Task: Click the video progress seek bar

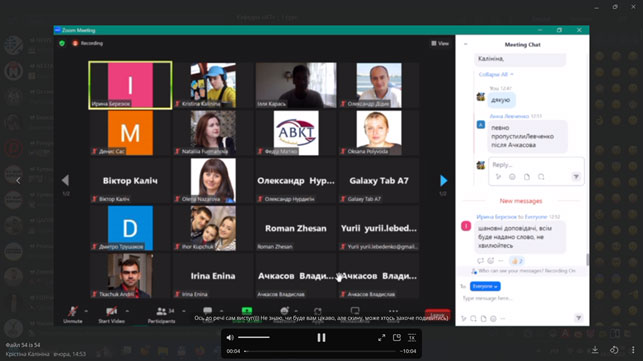Action: (x=322, y=351)
